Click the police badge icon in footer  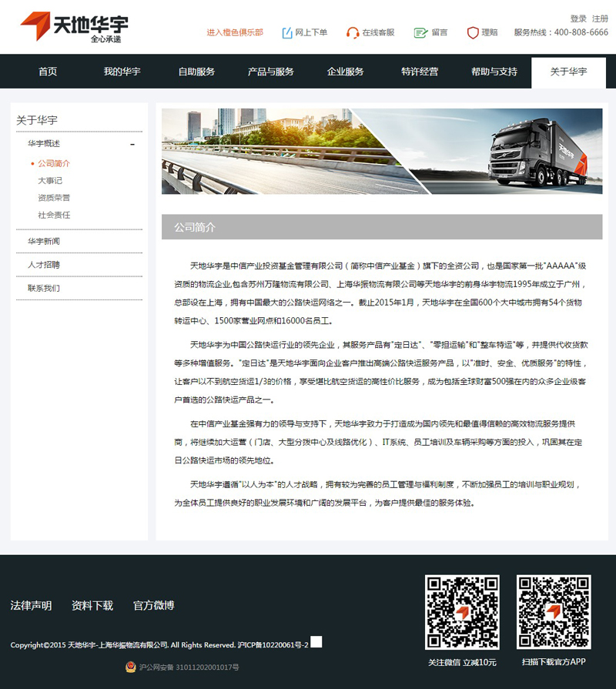[130, 667]
